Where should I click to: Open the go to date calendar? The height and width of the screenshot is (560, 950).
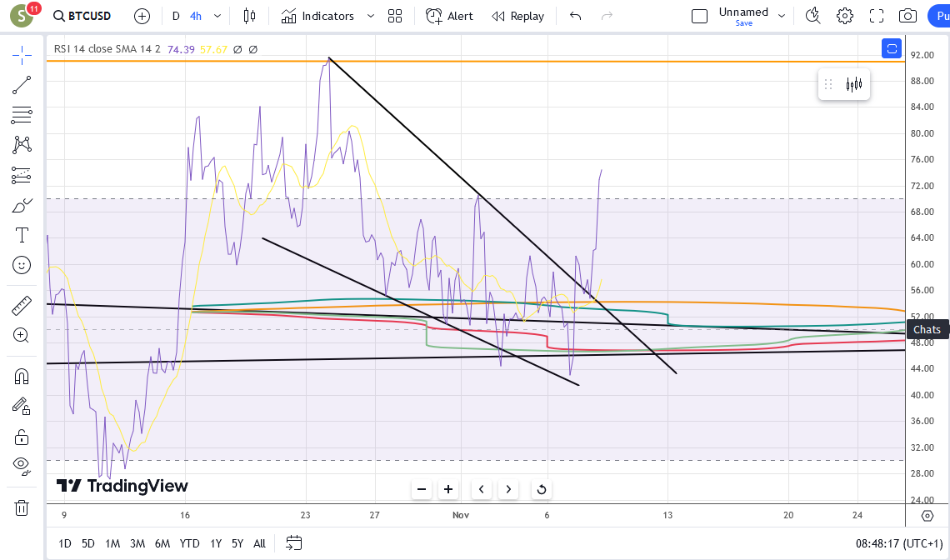coord(294,543)
